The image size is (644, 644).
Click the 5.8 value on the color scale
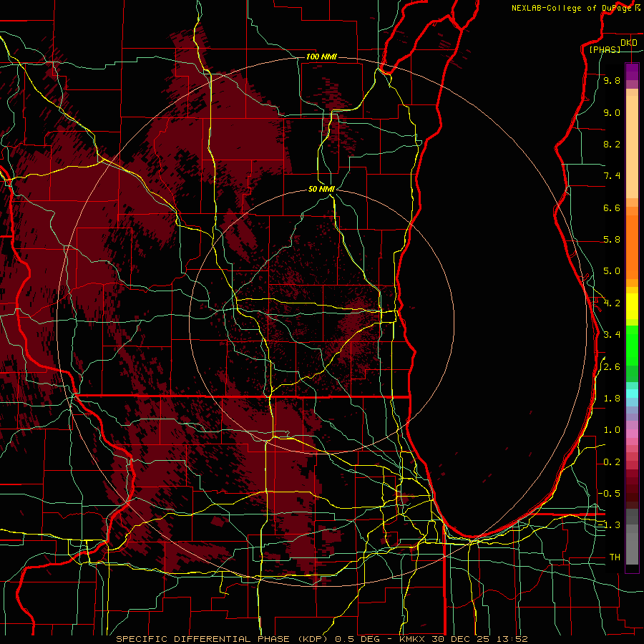(612, 240)
